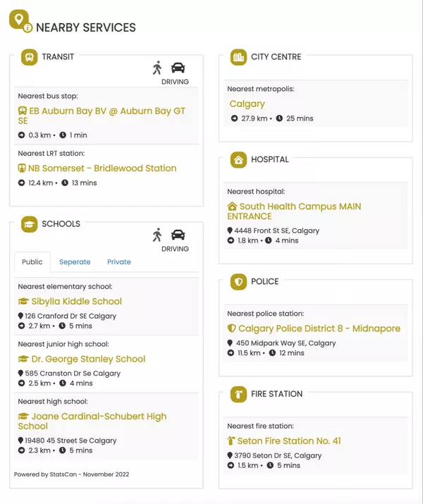This screenshot has height=504, width=423.
Task: Open South Health Campus MAIN ENTRANCE link
Action: [294, 211]
